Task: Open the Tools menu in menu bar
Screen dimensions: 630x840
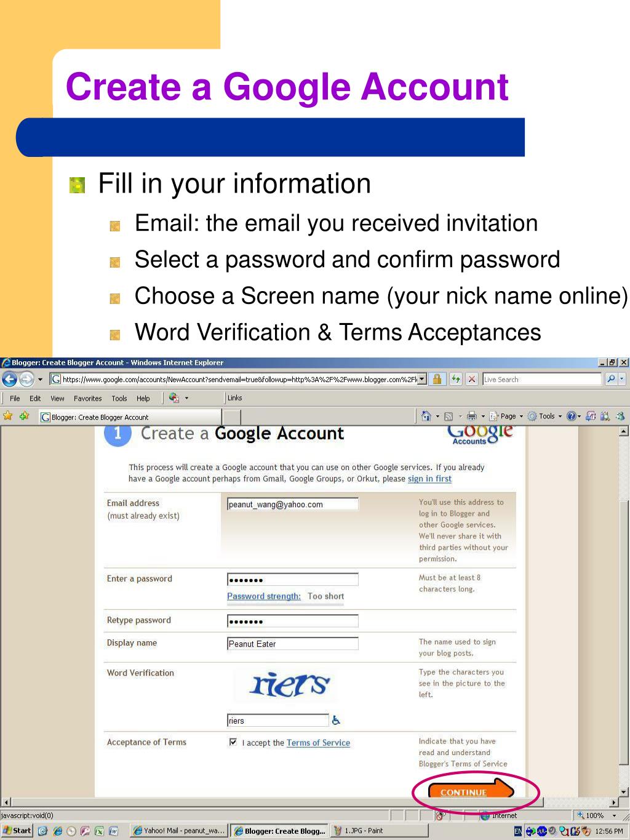Action: pos(119,399)
